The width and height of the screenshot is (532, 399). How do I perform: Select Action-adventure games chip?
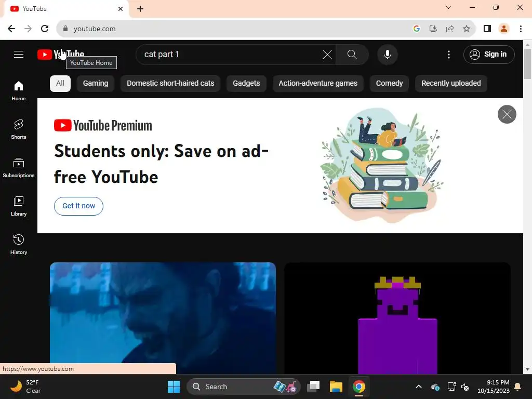(x=318, y=84)
